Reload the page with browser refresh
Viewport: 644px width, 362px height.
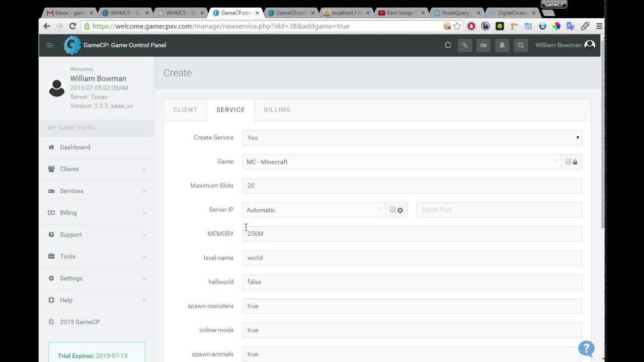pos(72,26)
